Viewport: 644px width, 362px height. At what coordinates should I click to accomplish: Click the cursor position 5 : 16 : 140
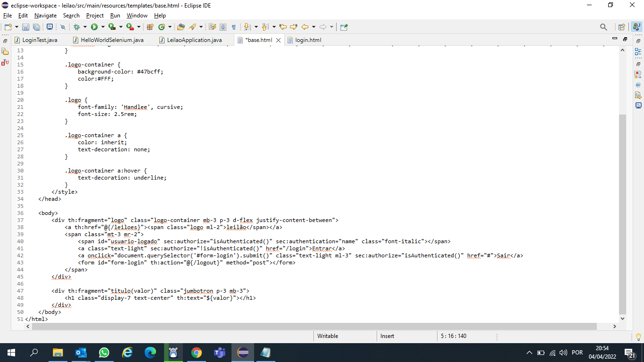pyautogui.click(x=454, y=336)
